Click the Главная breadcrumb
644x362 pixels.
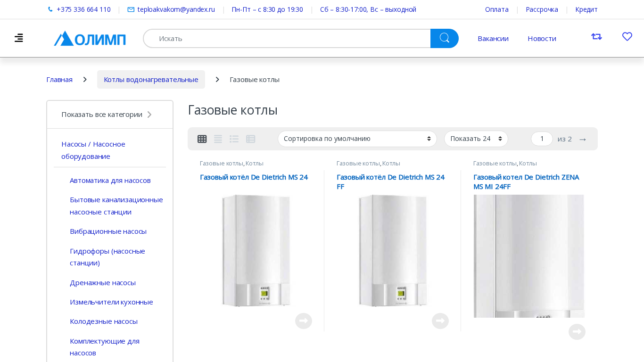59,79
